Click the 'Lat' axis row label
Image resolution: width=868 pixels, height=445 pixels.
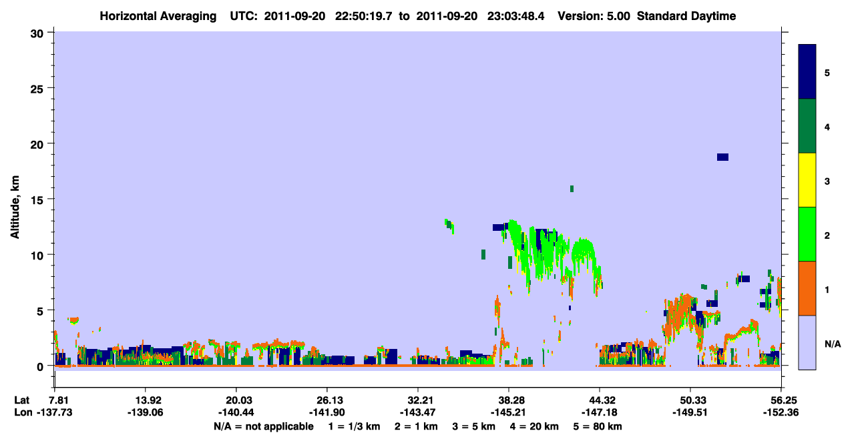coord(22,400)
